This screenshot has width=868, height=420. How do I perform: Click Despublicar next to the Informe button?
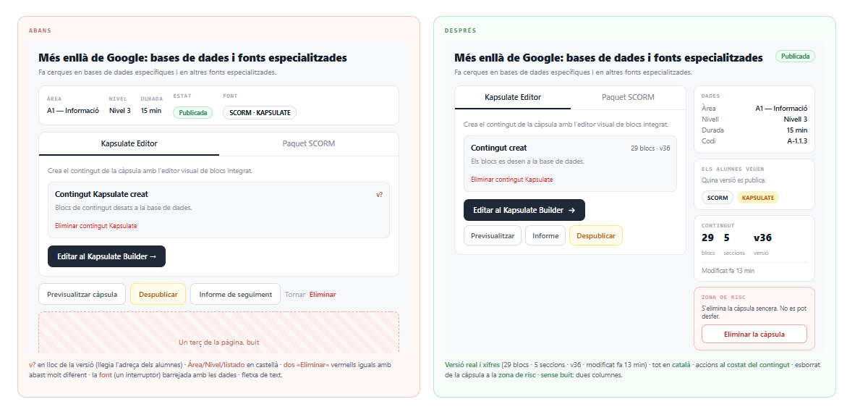[596, 235]
